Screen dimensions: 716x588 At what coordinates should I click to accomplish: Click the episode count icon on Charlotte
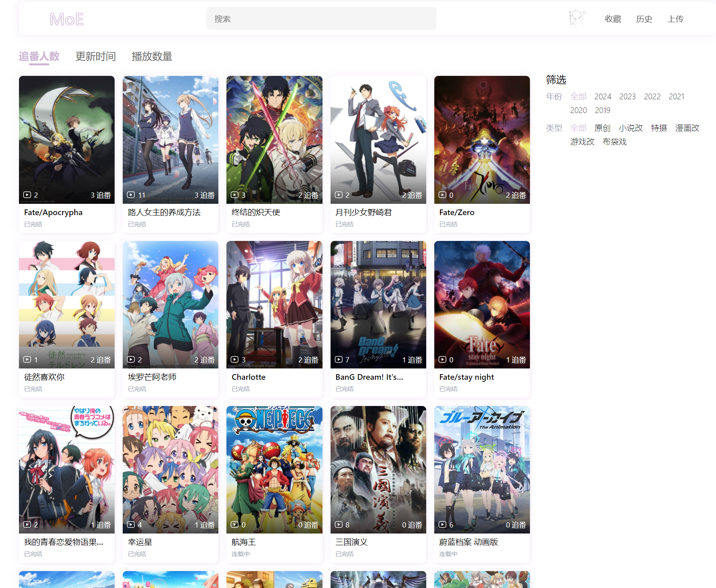point(234,360)
